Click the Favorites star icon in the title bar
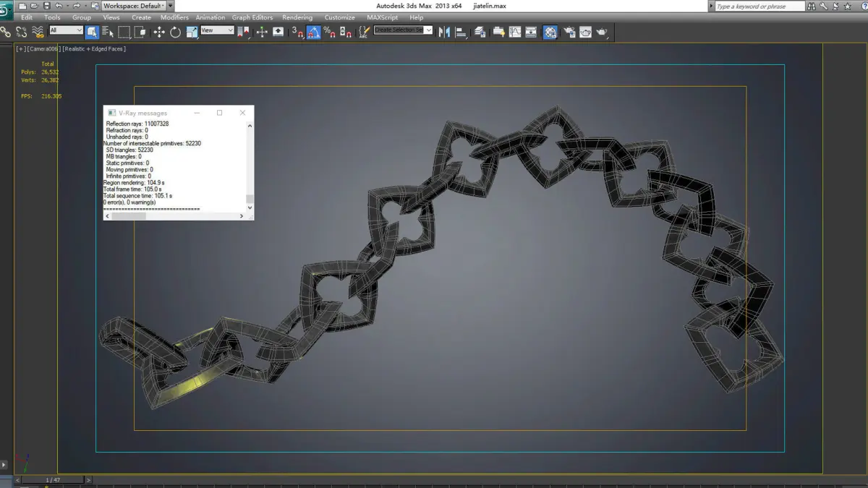This screenshot has height=488, width=868. [x=848, y=7]
